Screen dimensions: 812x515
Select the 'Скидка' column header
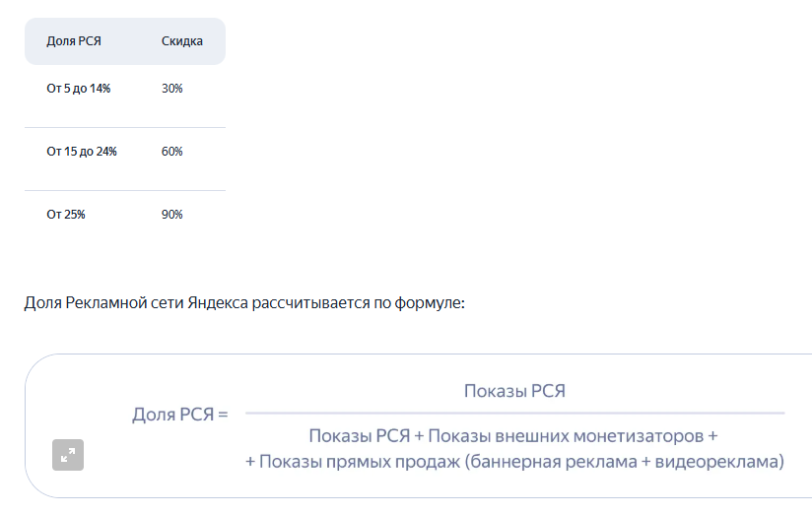point(181,41)
